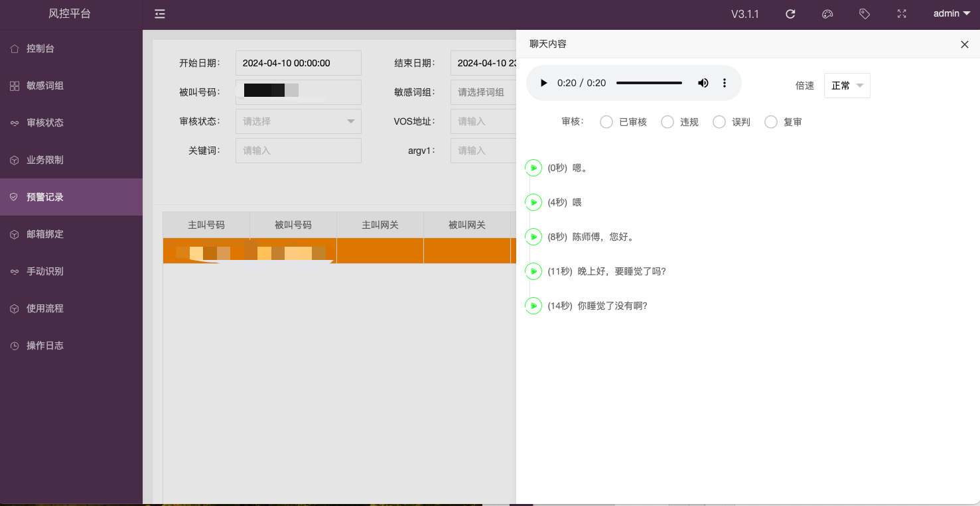This screenshot has height=506, width=980.
Task: Open the admin user menu
Action: click(x=951, y=13)
